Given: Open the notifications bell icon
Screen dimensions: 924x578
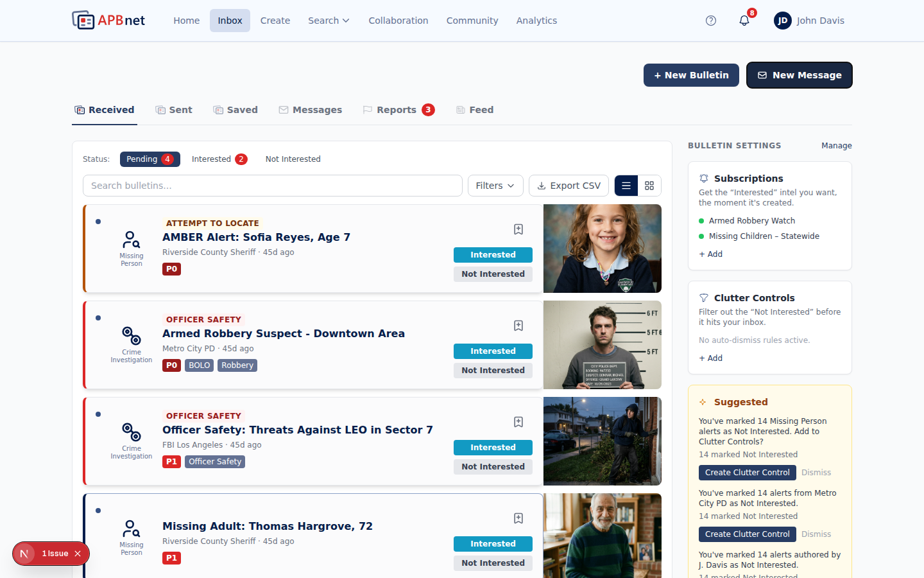Looking at the screenshot, I should coord(744,21).
